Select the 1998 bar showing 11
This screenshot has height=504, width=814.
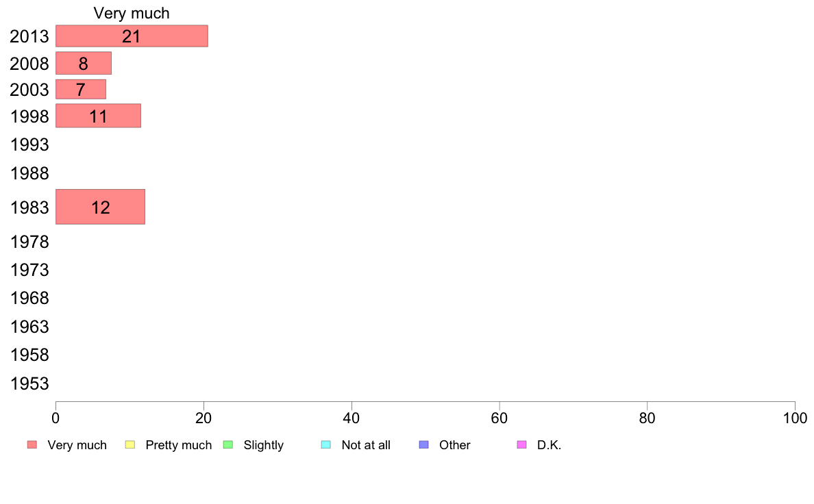98,116
